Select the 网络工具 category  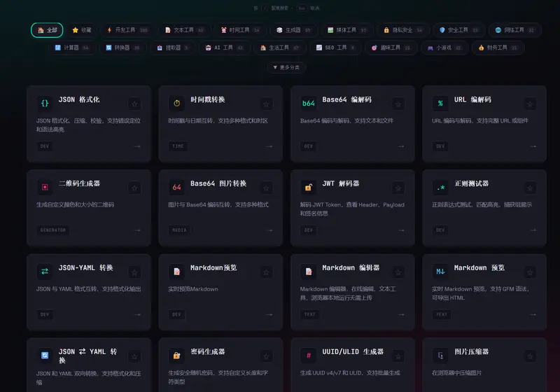(514, 30)
